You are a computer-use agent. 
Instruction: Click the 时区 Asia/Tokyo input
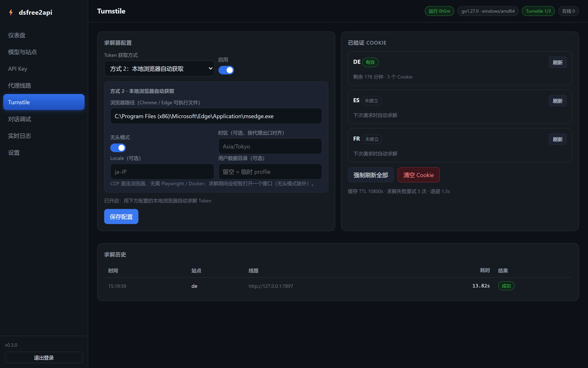(270, 146)
